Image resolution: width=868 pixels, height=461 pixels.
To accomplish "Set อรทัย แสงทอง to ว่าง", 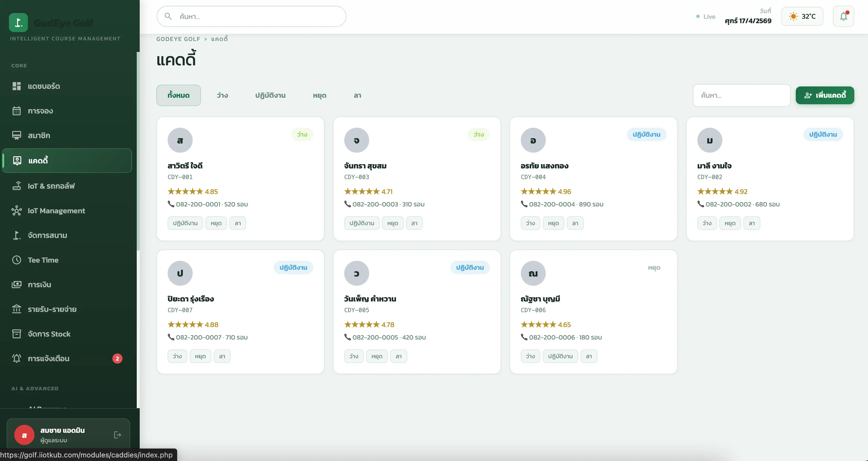I will coord(530,223).
